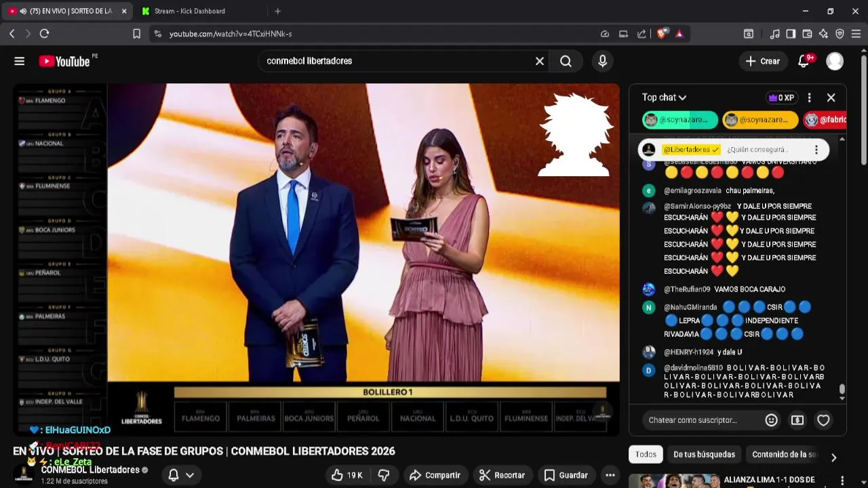Click the Chatear como suscriptor input
The width and height of the screenshot is (868, 488).
tap(702, 420)
